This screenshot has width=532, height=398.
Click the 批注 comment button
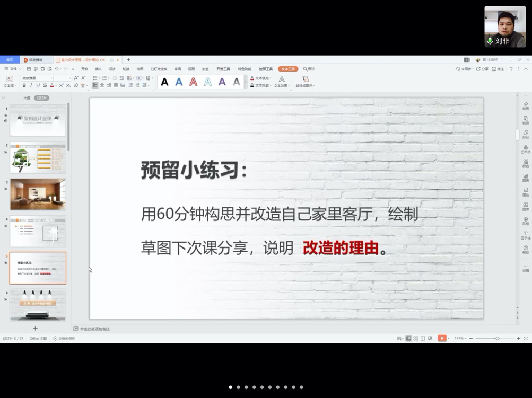(498, 69)
